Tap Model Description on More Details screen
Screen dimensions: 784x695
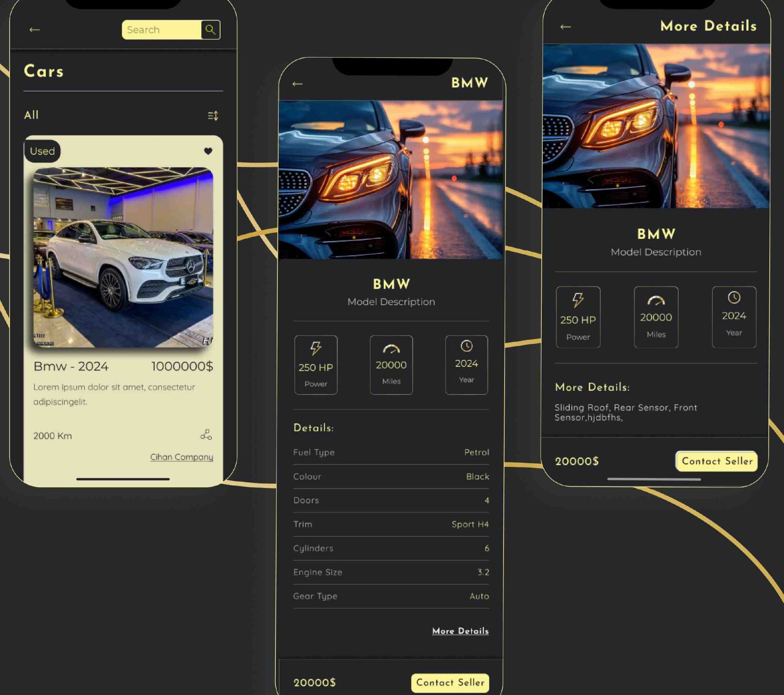pyautogui.click(x=656, y=252)
